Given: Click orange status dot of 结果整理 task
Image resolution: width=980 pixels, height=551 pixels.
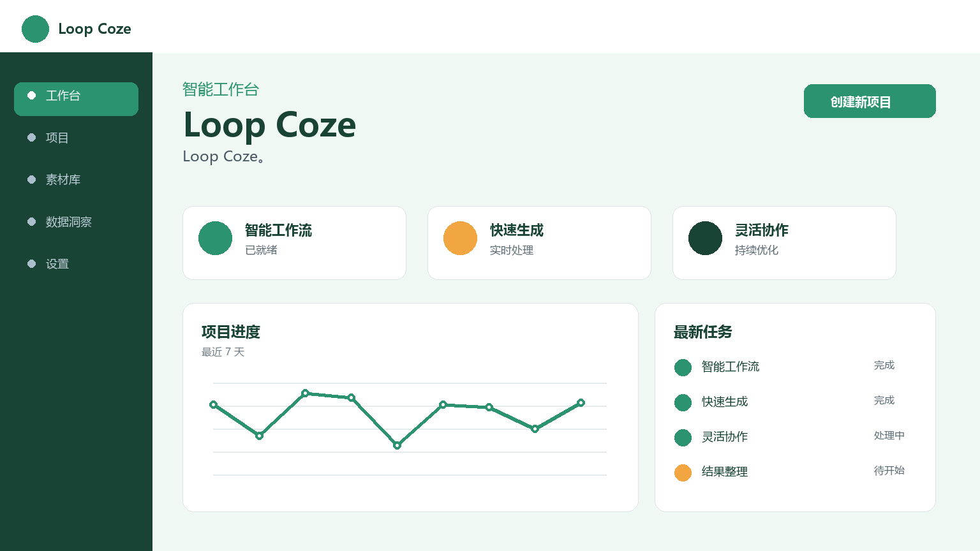Looking at the screenshot, I should pos(683,473).
